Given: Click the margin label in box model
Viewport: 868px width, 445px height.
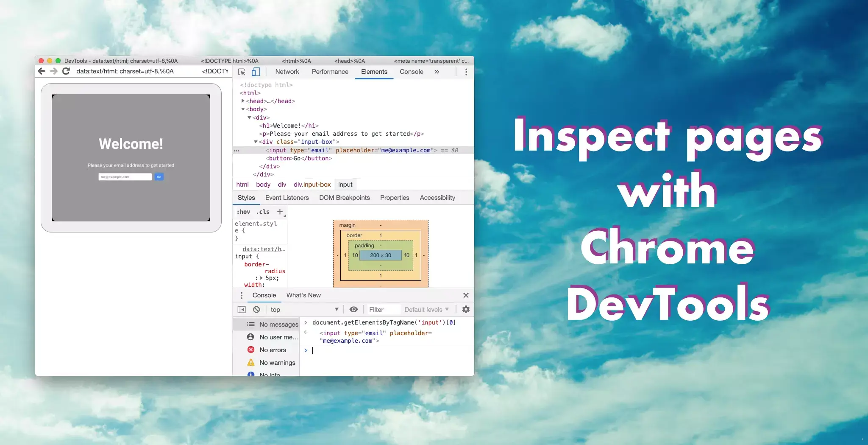Looking at the screenshot, I should coord(347,225).
